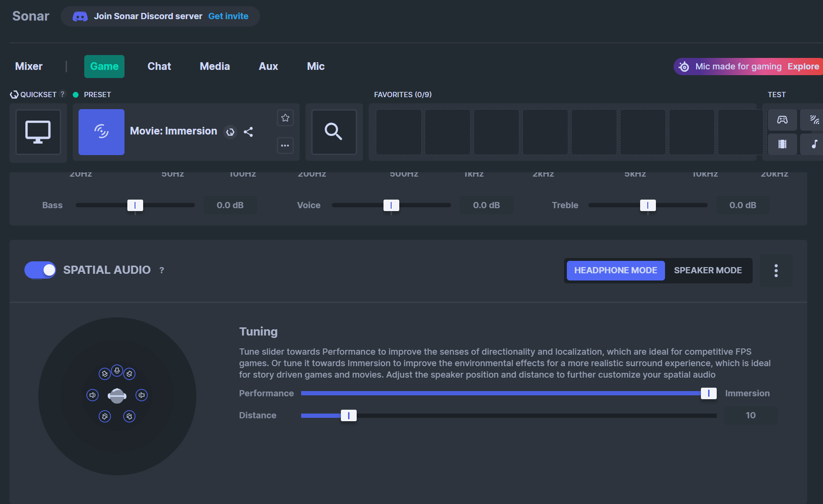Open the spatial audio three-dot menu

776,270
